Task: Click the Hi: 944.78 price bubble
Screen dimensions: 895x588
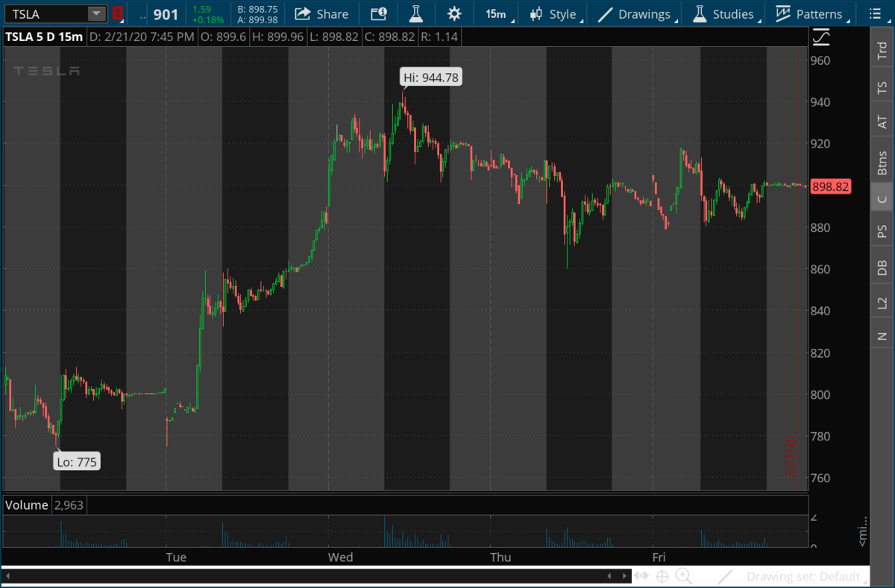Action: pyautogui.click(x=431, y=77)
